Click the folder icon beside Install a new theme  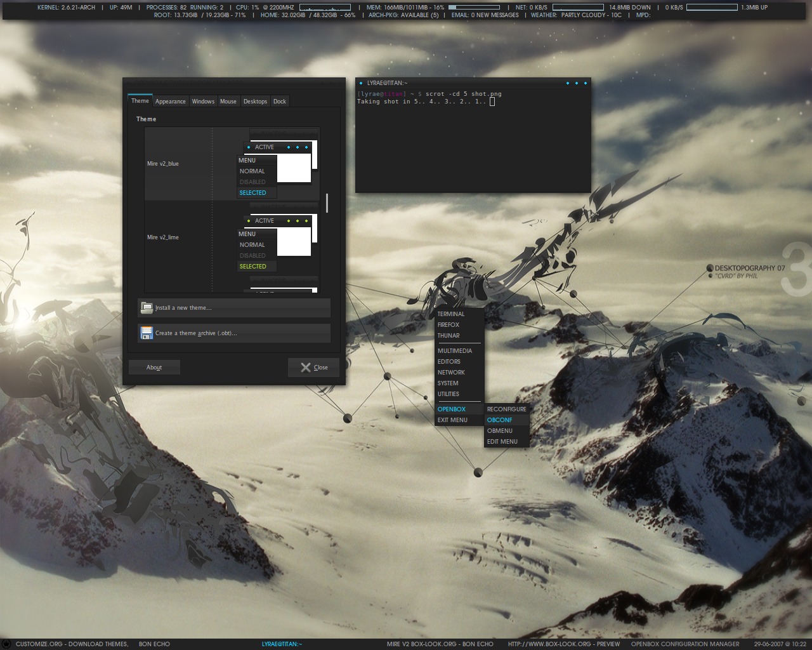point(147,308)
